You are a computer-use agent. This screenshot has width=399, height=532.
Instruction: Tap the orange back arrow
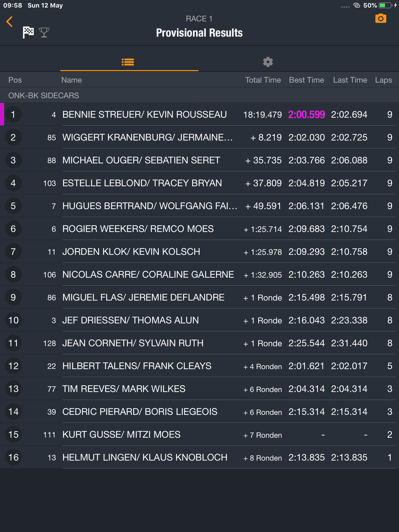click(10, 22)
